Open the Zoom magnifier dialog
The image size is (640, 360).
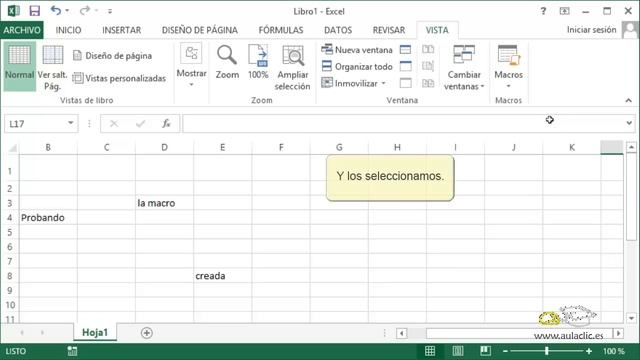[x=227, y=62]
